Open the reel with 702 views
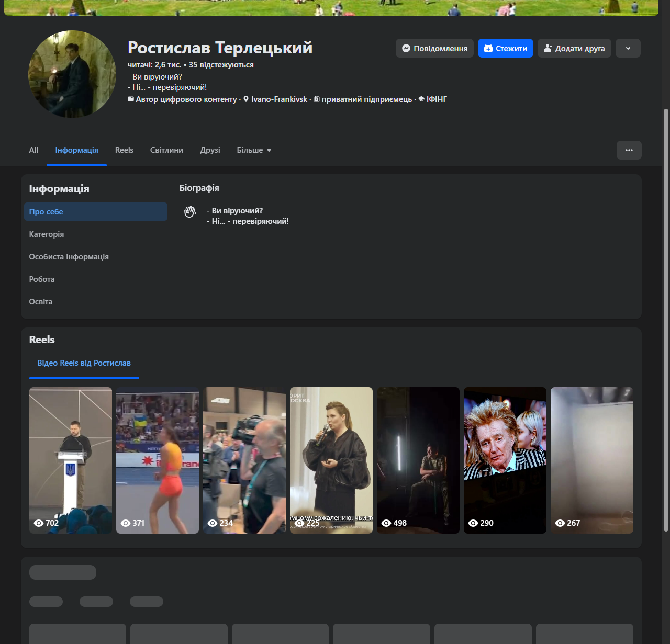The width and height of the screenshot is (670, 644). [71, 460]
